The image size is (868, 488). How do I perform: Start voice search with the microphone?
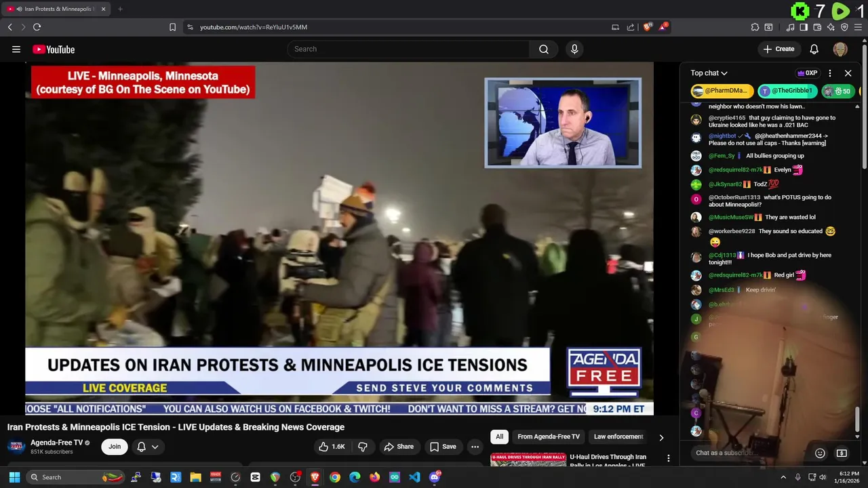coord(574,49)
